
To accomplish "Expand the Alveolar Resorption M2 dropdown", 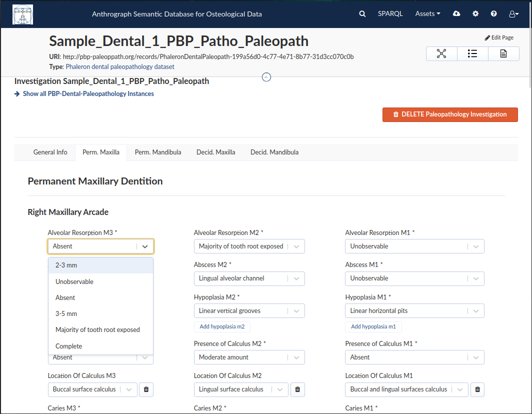I will pos(249,246).
